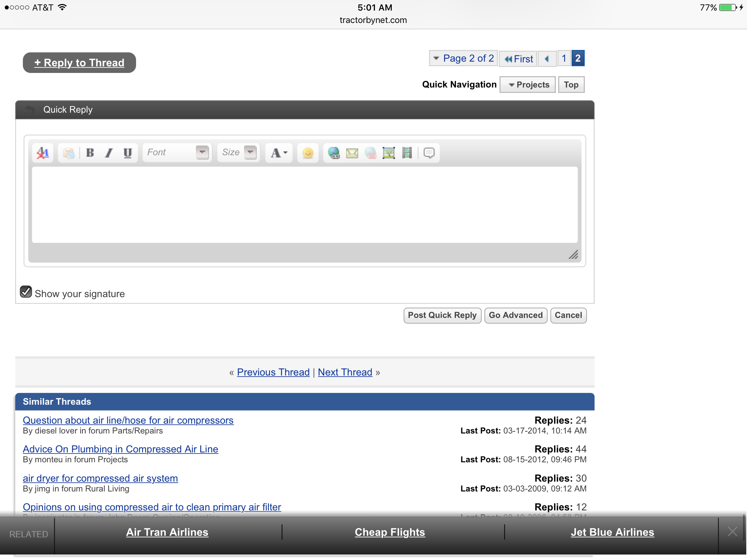747x560 pixels.
Task: Click the insert image icon
Action: click(x=388, y=153)
